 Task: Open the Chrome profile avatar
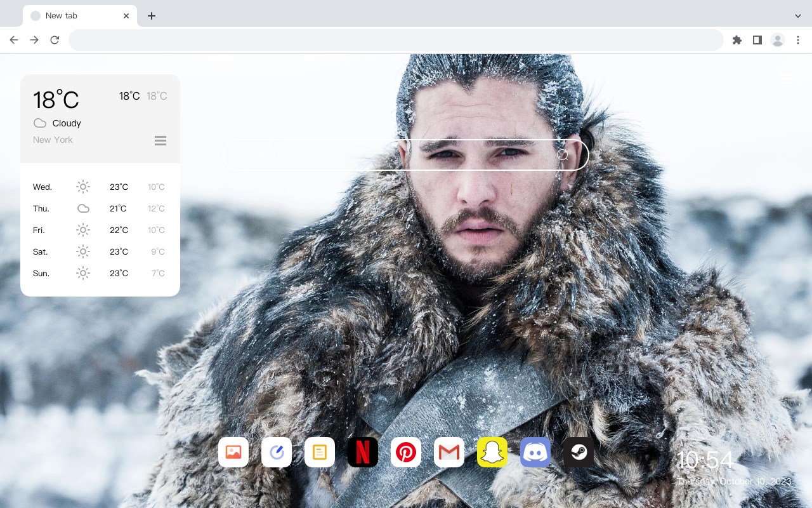click(x=778, y=40)
